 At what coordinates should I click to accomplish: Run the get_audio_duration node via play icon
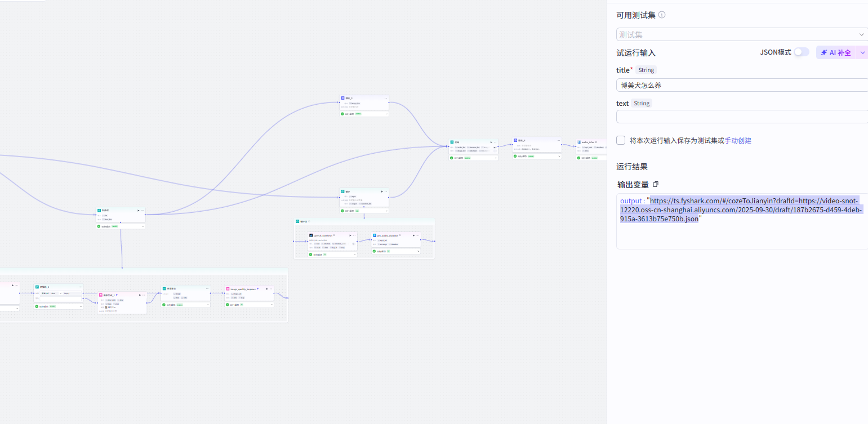[413, 235]
